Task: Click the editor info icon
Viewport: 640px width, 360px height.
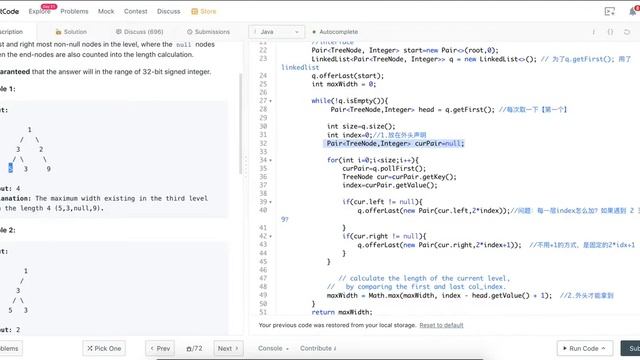Action: point(593,32)
